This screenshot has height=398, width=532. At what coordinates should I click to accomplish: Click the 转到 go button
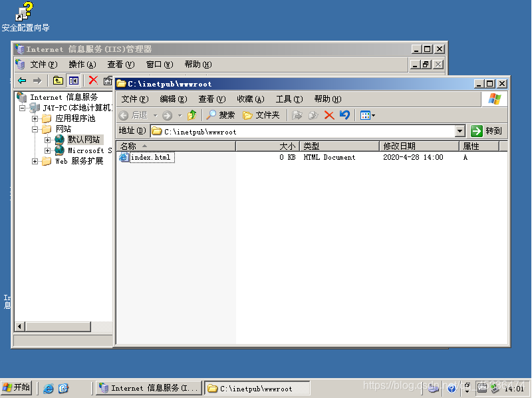(x=486, y=130)
